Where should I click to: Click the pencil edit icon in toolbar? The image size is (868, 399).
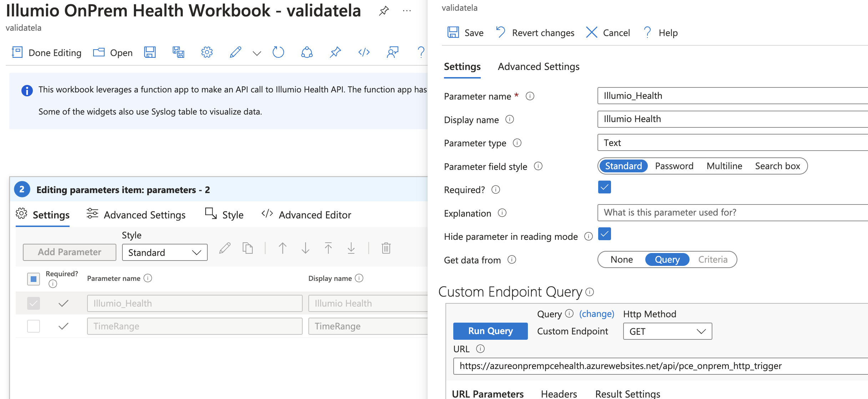point(235,52)
